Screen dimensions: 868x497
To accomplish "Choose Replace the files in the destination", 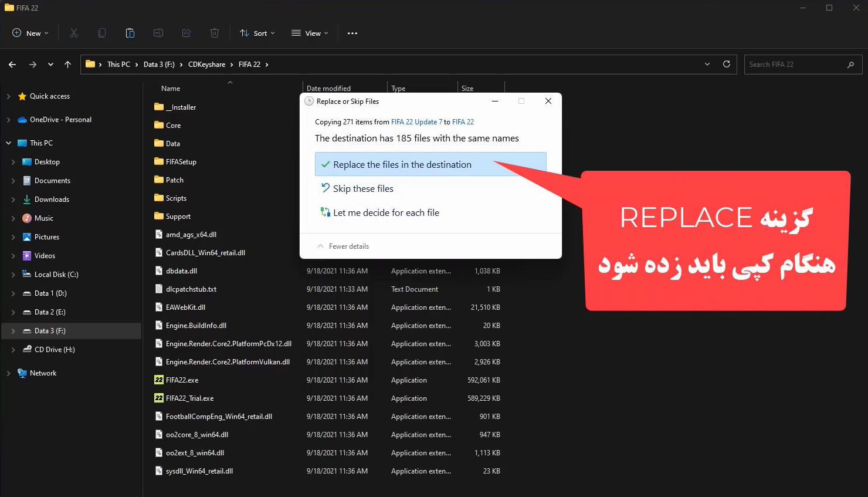I will click(x=402, y=165).
